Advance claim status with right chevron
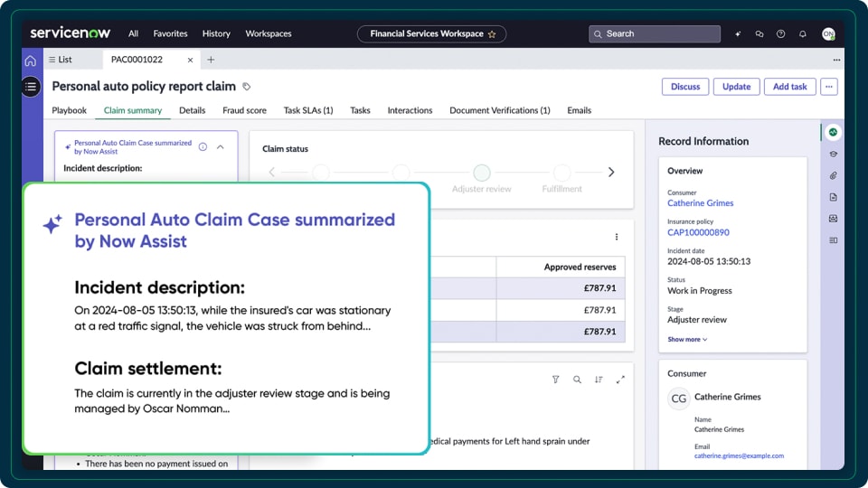This screenshot has width=868, height=488. 611,172
